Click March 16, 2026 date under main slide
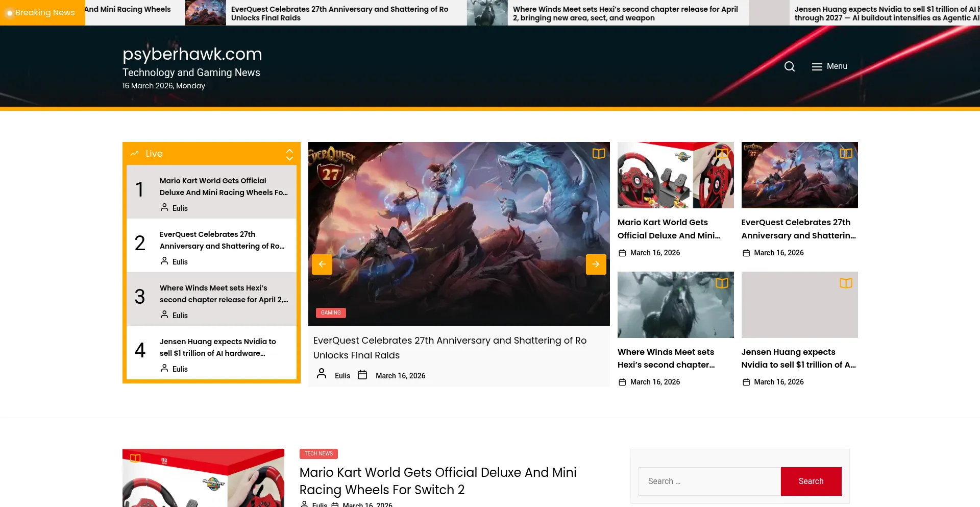 click(x=401, y=376)
